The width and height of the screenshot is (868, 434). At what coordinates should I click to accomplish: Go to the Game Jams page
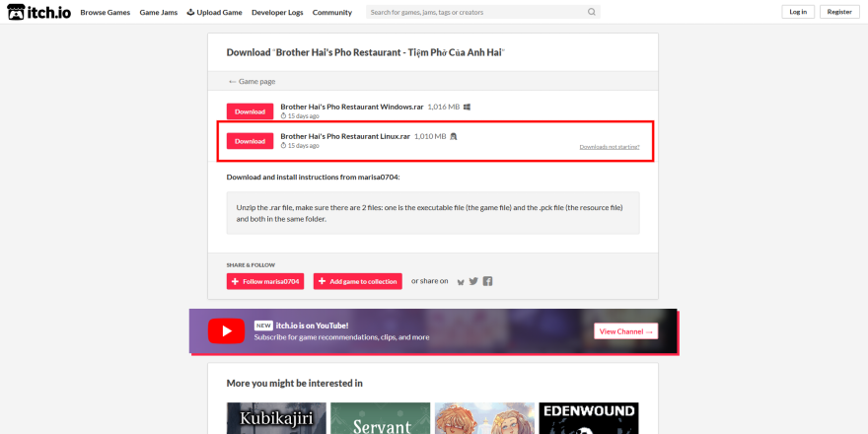pos(158,12)
